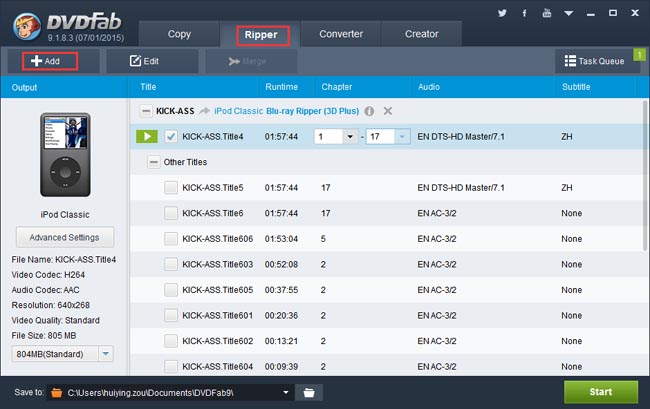Select the KICK-ASS.Title606 title name
This screenshot has width=650, height=409.
tap(218, 239)
